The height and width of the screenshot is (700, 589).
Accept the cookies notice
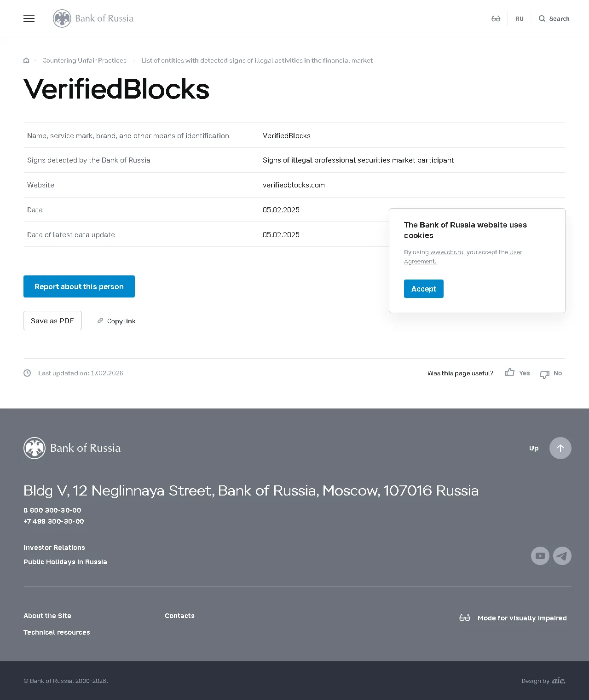click(x=424, y=289)
